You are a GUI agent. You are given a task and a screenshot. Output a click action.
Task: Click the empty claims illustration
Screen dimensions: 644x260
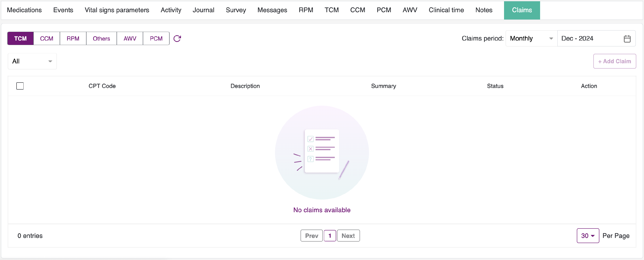[x=322, y=152]
